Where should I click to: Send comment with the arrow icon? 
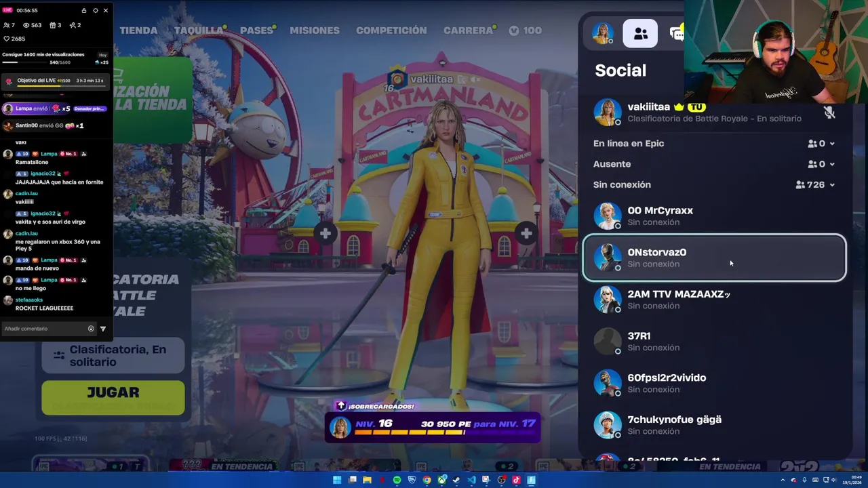tap(103, 329)
